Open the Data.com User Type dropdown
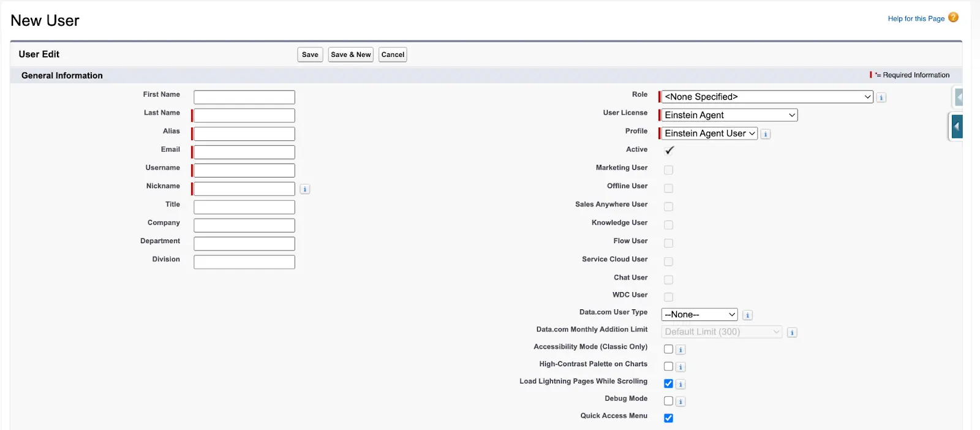This screenshot has height=430, width=980. point(699,314)
